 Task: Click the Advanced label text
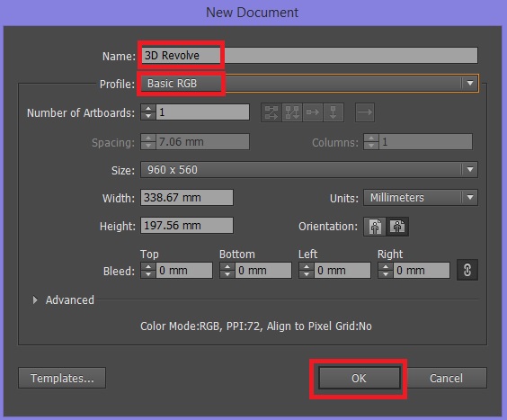pos(70,300)
